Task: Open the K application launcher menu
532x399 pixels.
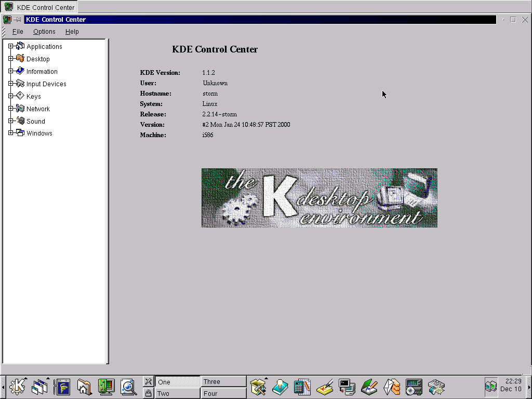Action: click(17, 387)
